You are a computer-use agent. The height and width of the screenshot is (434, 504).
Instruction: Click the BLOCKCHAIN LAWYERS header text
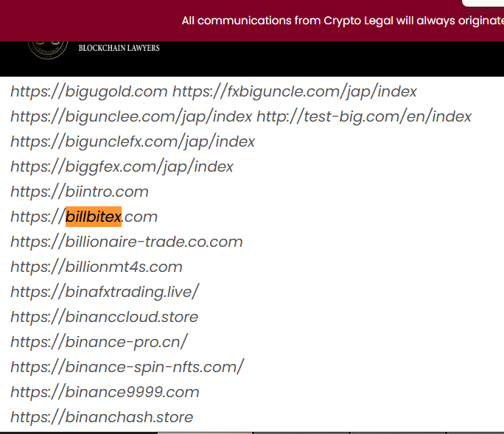119,48
